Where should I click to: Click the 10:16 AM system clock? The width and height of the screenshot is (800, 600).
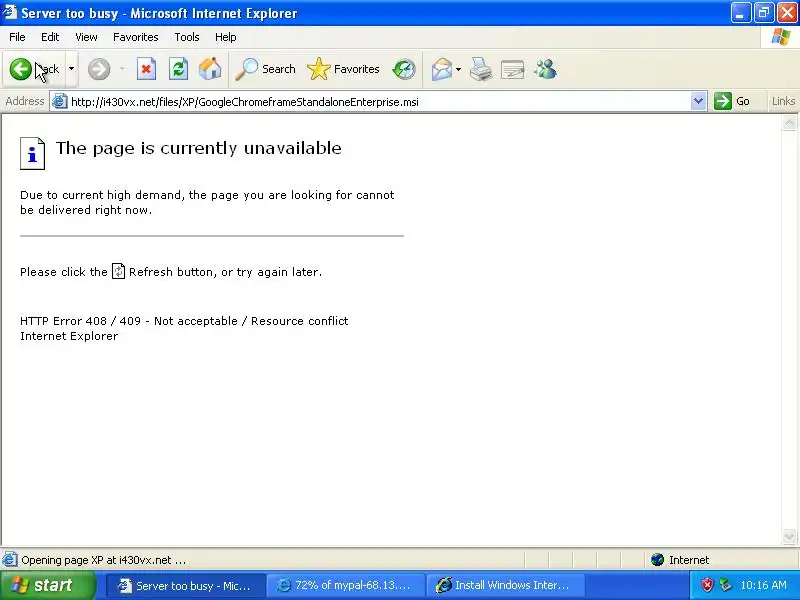tap(763, 585)
